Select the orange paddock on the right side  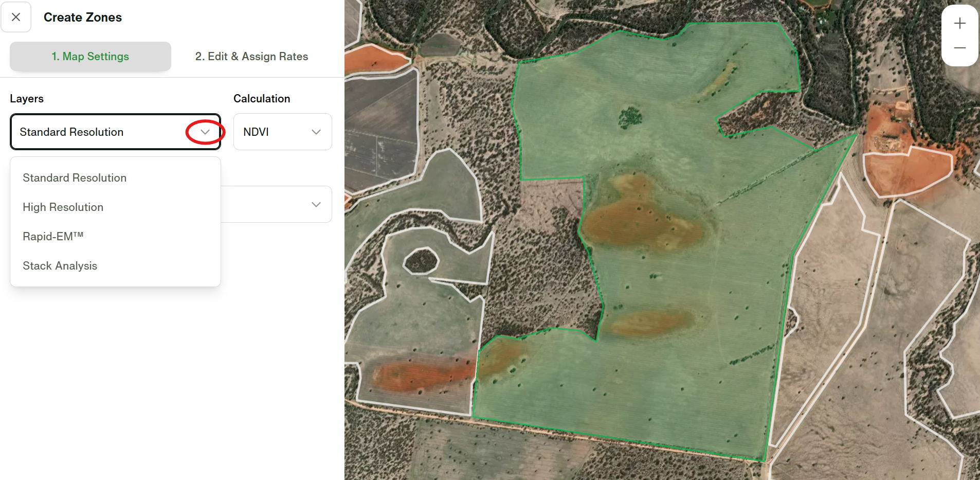tap(908, 170)
